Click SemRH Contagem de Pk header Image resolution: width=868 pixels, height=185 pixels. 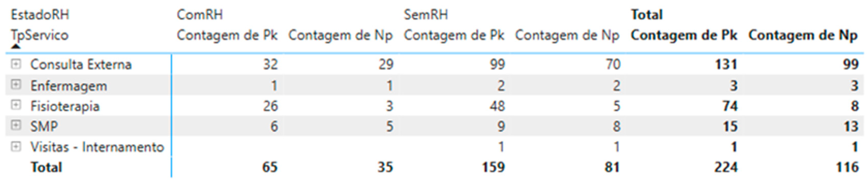pyautogui.click(x=454, y=35)
